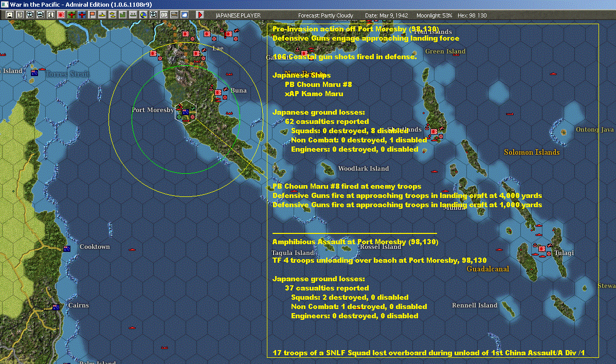616x364 pixels.
Task: Select the Japanese flag base beside Tulagi
Action: [542, 249]
